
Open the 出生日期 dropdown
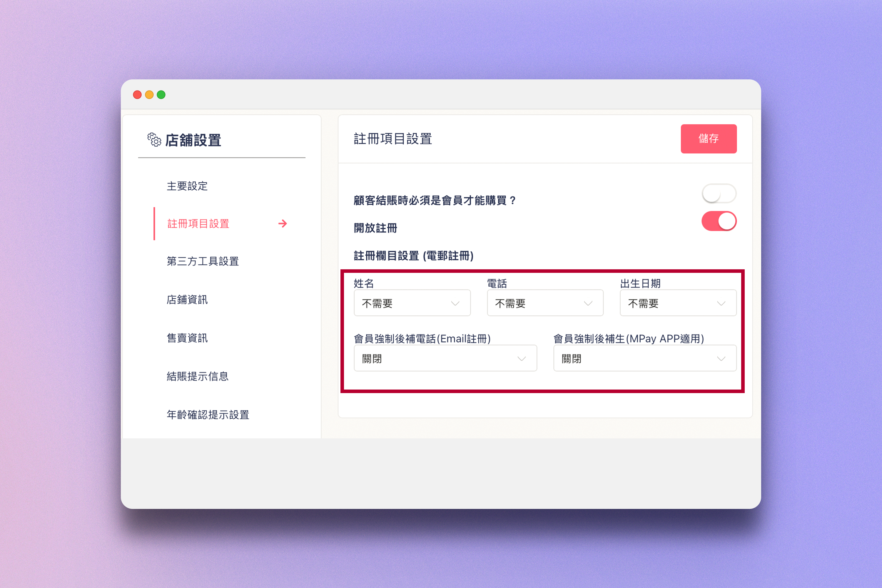[x=678, y=303]
